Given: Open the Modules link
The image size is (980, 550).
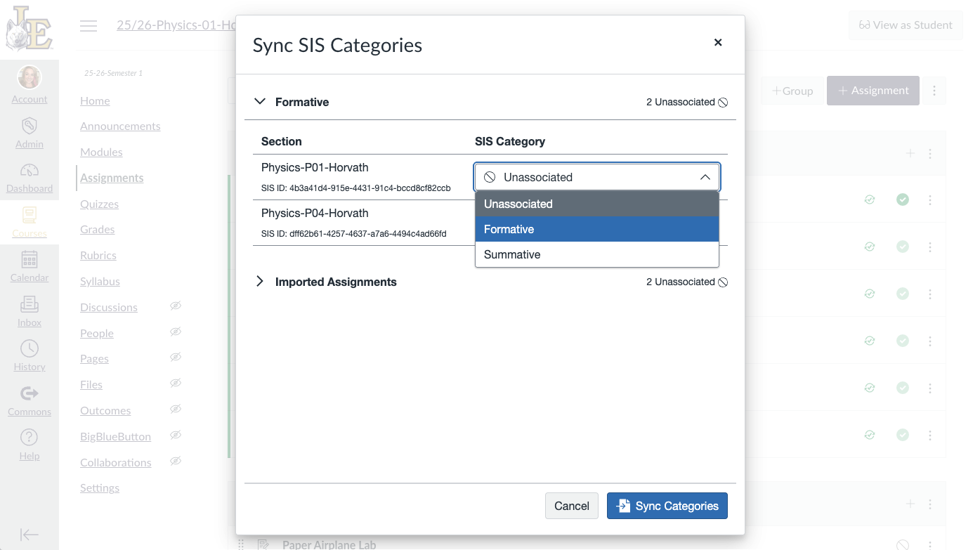Looking at the screenshot, I should pyautogui.click(x=101, y=152).
